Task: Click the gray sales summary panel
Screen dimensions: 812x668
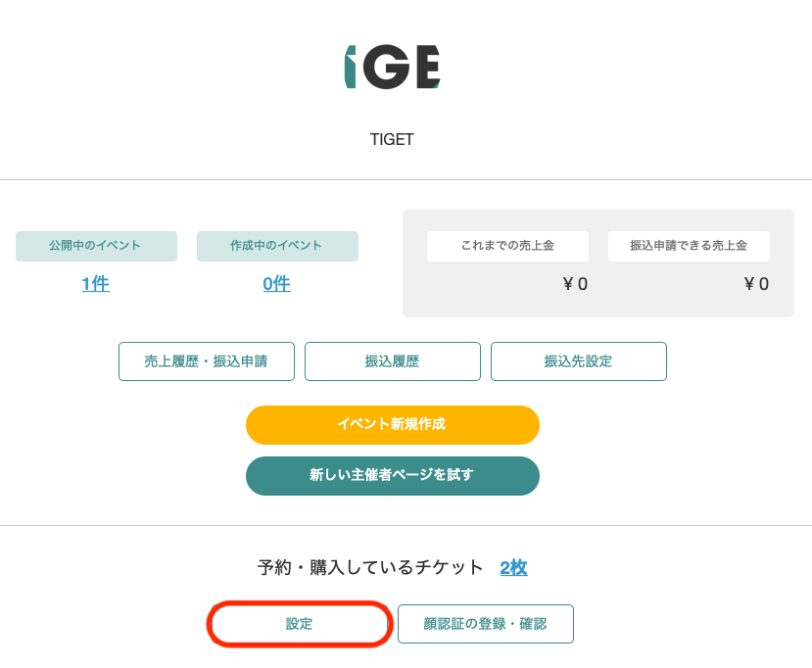Action: coord(597,262)
